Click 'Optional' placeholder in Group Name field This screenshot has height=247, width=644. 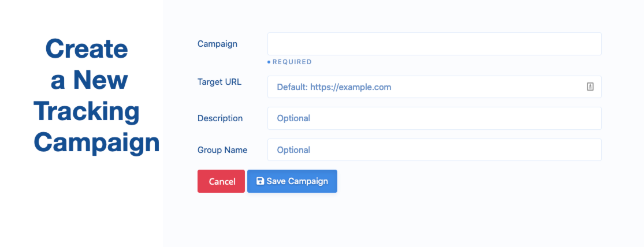coord(293,150)
